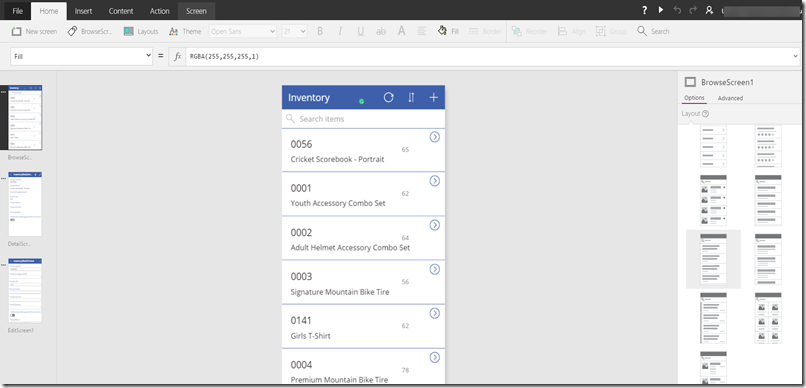Viewport: 806px width, 388px height.
Task: Open the arrow for Adult Helmet Accessory Combo Set
Action: click(435, 225)
